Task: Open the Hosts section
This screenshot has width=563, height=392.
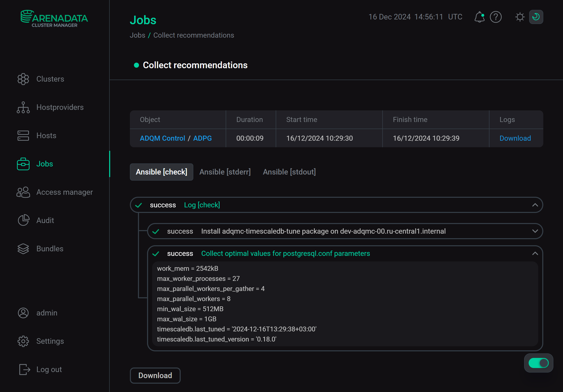Action: coord(46,135)
